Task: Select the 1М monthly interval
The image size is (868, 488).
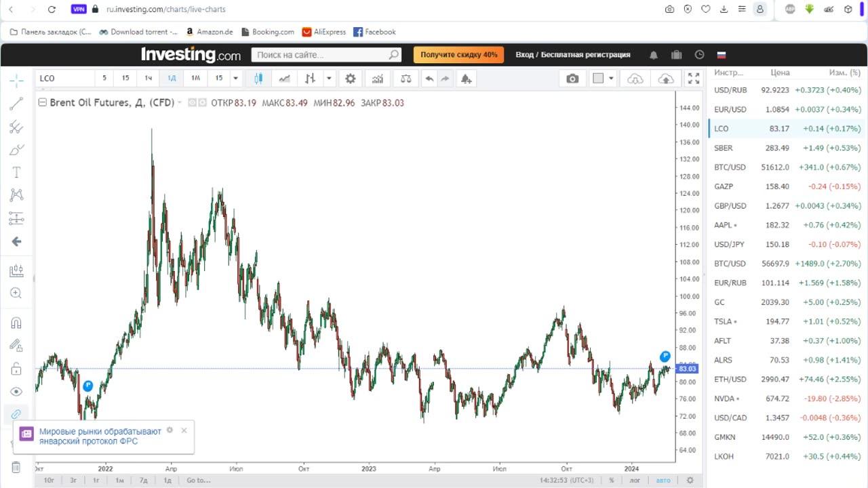Action: pos(195,79)
